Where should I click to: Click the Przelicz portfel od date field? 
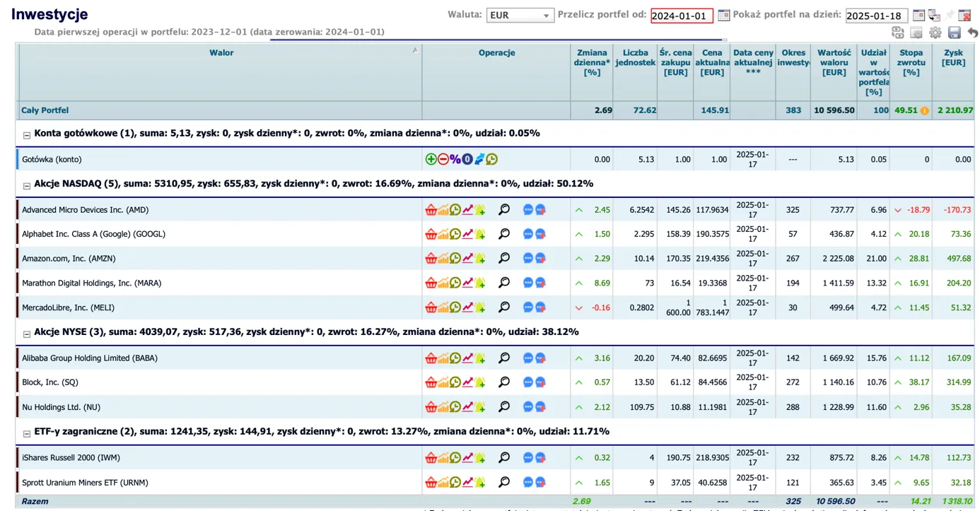pos(682,16)
